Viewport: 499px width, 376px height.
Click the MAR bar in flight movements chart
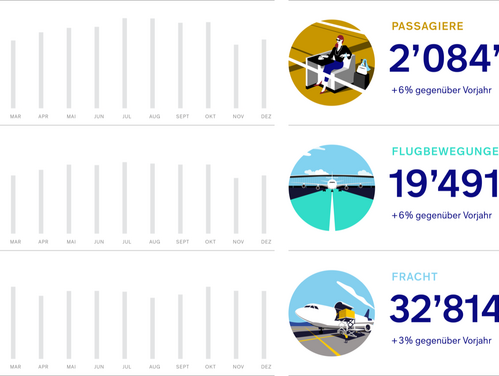(x=13, y=205)
